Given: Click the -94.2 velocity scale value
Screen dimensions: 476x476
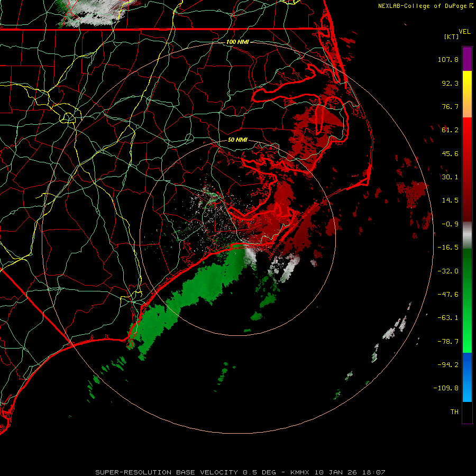Looking at the screenshot, I should (448, 365).
